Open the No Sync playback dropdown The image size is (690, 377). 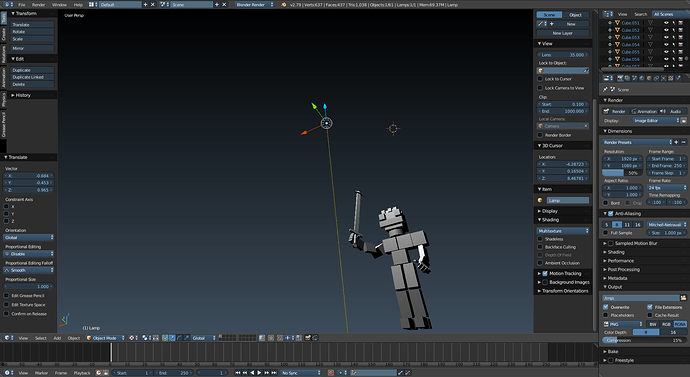click(x=301, y=373)
